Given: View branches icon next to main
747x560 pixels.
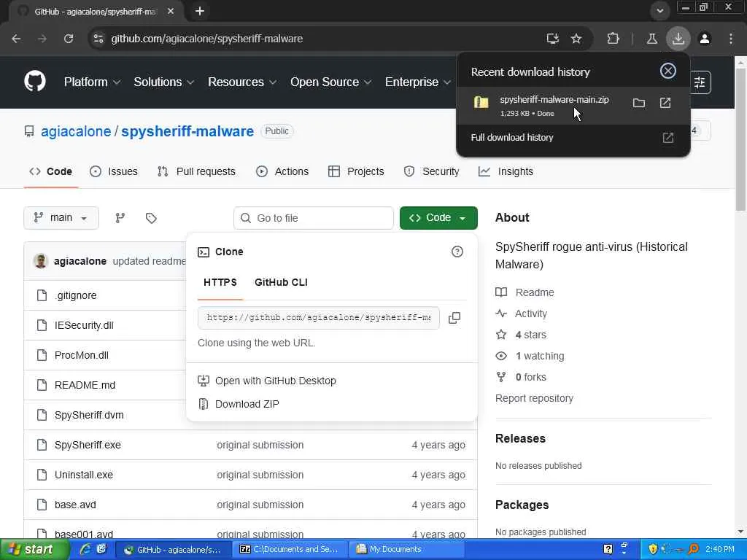Looking at the screenshot, I should click(x=120, y=217).
